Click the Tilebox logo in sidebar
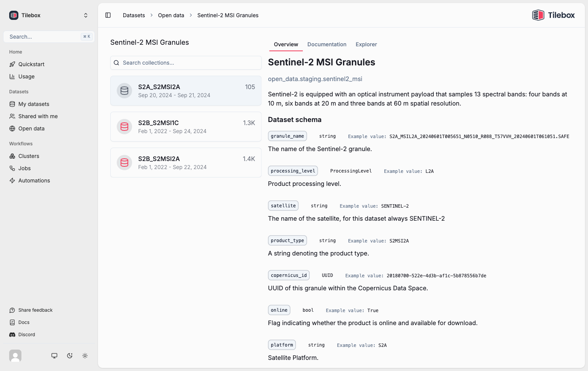 click(x=14, y=15)
